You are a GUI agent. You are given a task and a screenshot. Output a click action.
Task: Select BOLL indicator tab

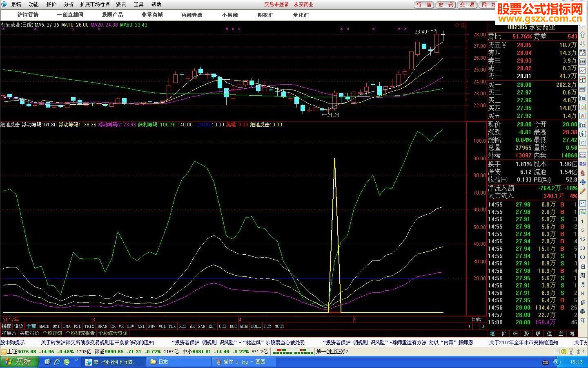tap(256, 326)
